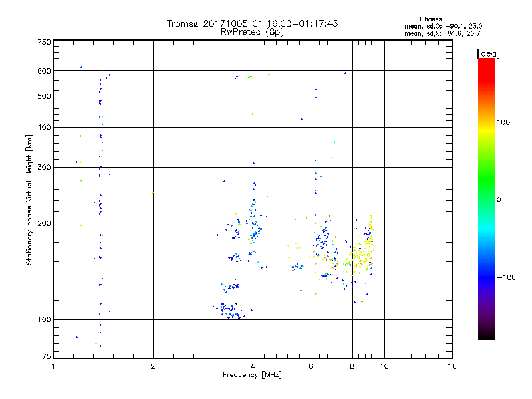Click the blue echo cluster just above 100 km

(231, 311)
